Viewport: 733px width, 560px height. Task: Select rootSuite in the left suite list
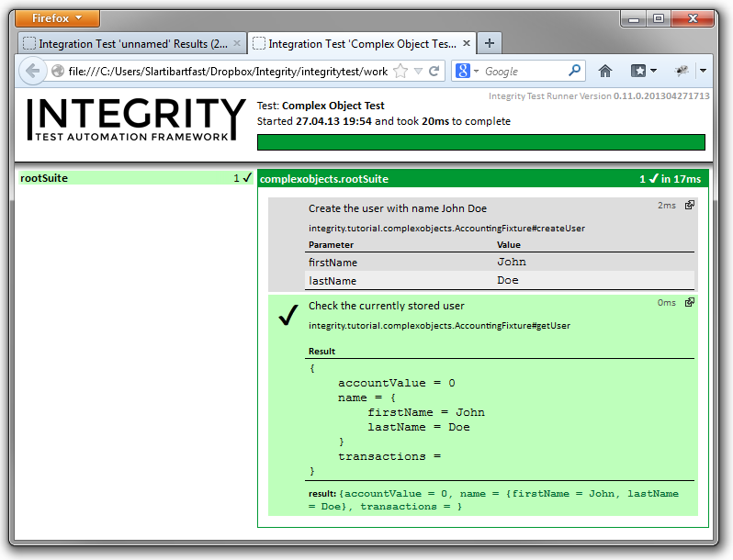coord(44,178)
